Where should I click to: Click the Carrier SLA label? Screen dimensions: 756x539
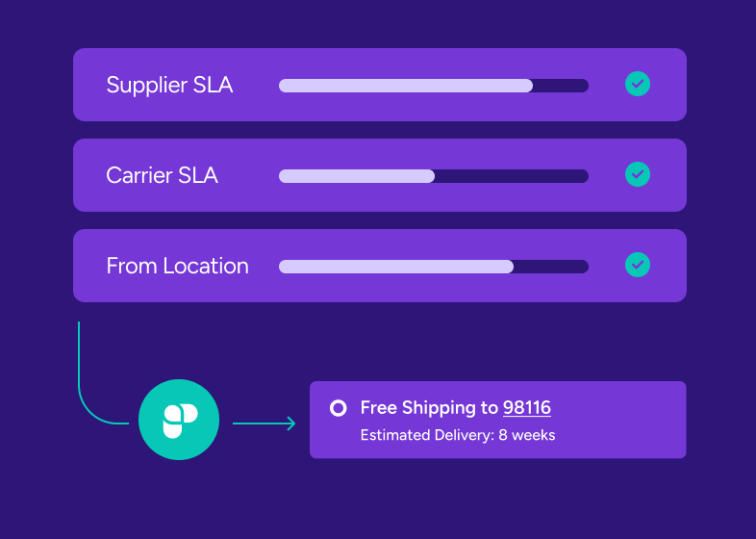coord(162,175)
